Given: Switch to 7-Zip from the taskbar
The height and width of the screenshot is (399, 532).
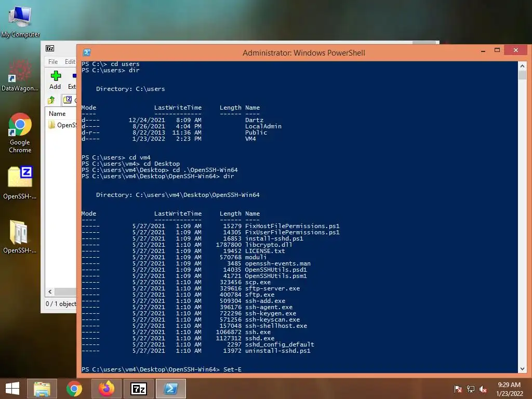Looking at the screenshot, I should [x=139, y=389].
